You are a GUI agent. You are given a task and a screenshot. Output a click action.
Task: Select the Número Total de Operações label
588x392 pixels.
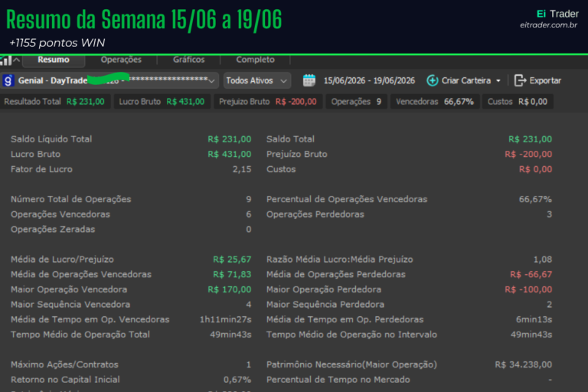pos(71,199)
